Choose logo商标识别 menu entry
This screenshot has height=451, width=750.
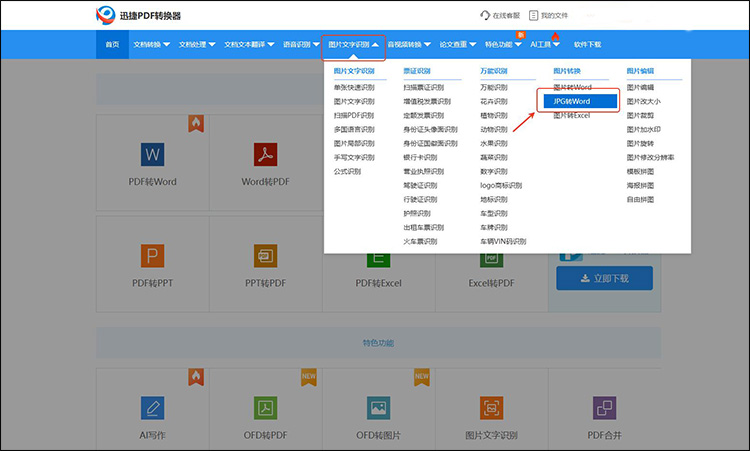point(501,185)
